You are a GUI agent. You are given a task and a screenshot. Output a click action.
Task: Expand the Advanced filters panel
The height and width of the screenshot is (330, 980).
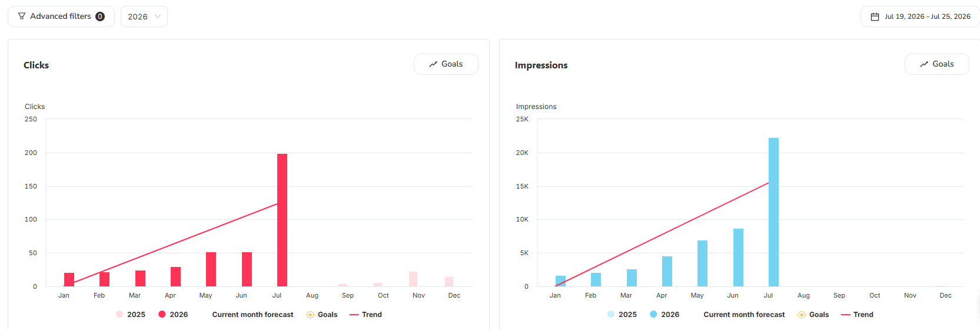tap(61, 16)
